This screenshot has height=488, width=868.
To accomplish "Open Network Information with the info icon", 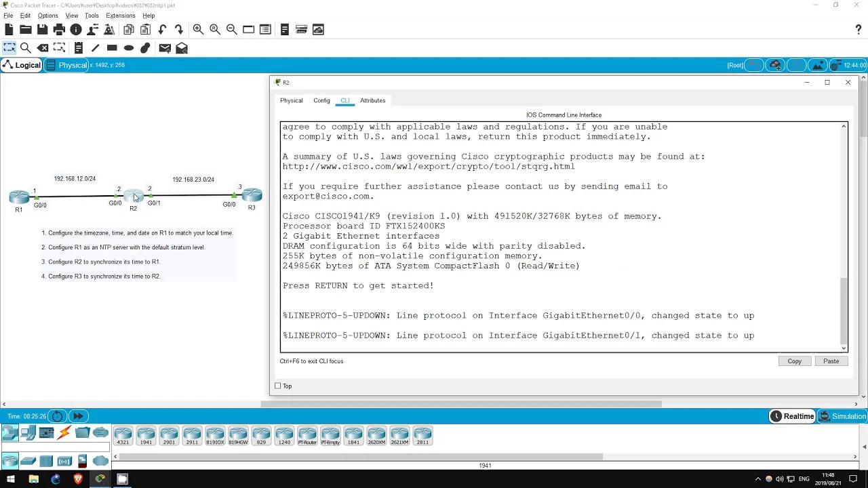I will point(75,29).
